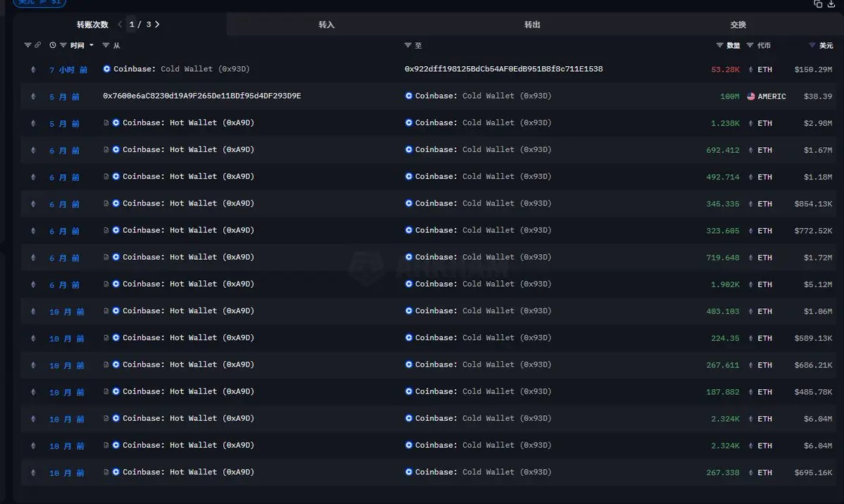Click the ETH token icon in the 403.103 row

[751, 311]
